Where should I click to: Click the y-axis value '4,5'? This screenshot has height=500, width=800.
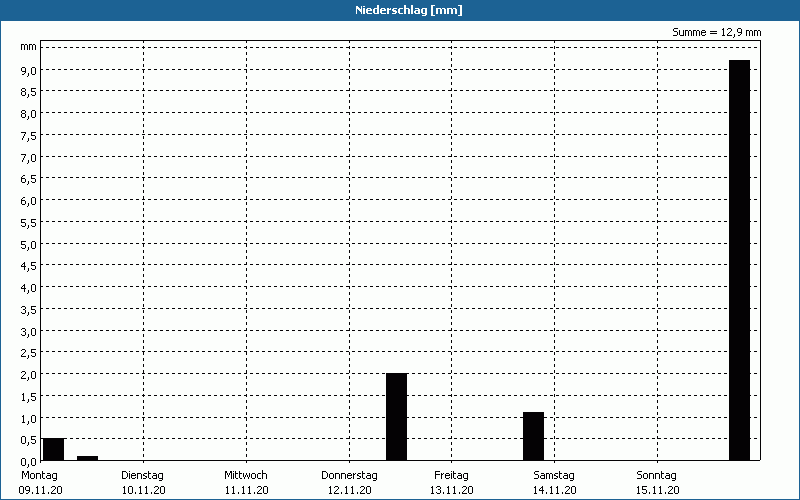[29, 266]
